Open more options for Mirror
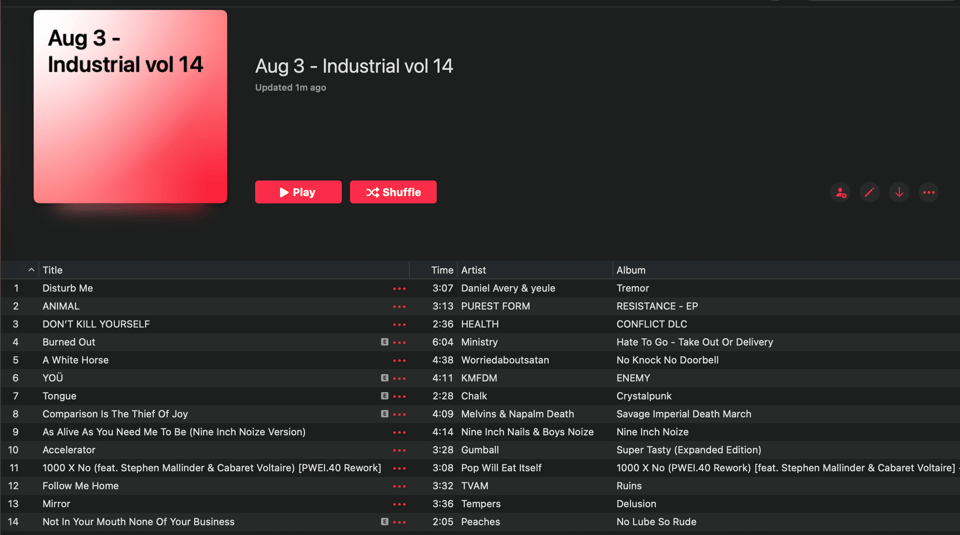Image resolution: width=960 pixels, height=535 pixels. 399,504
